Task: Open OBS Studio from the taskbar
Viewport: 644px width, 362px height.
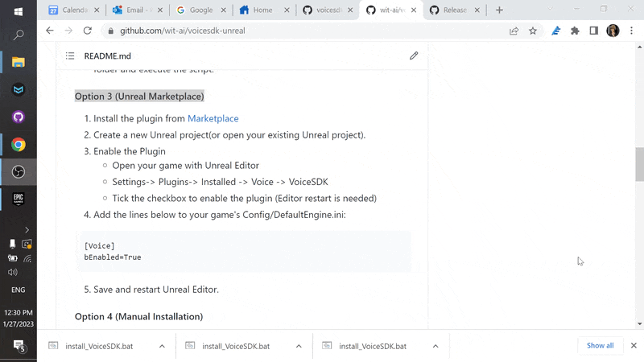Action: click(18, 171)
